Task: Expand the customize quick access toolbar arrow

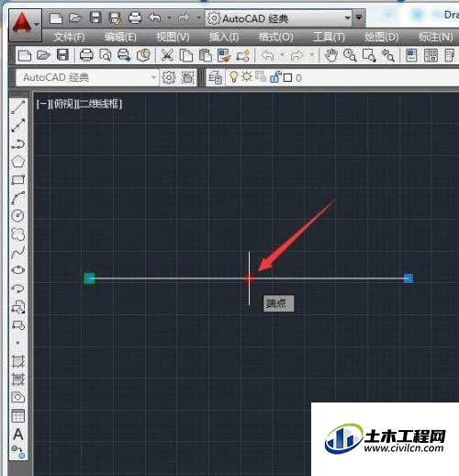Action: point(359,17)
